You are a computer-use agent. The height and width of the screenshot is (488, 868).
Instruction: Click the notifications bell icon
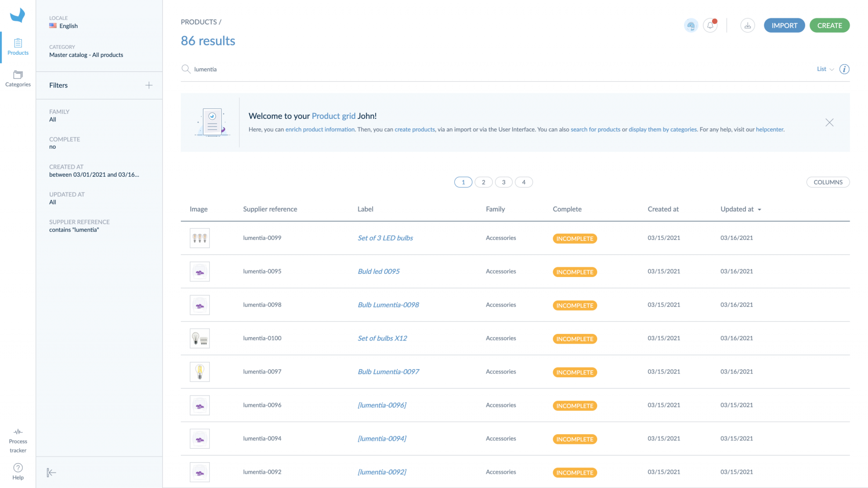(710, 26)
